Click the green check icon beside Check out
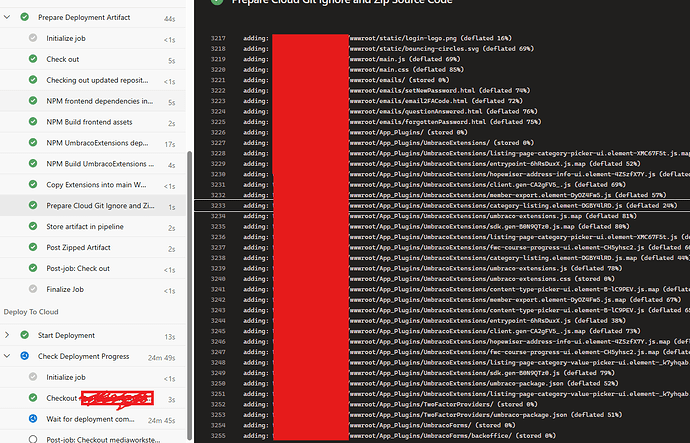690x443 pixels. pyautogui.click(x=33, y=59)
